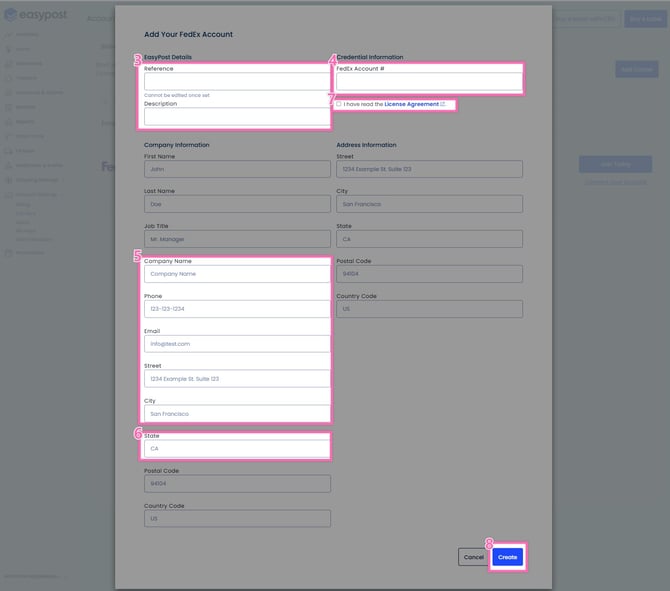
Task: Click State field under Address Information
Action: click(x=429, y=239)
